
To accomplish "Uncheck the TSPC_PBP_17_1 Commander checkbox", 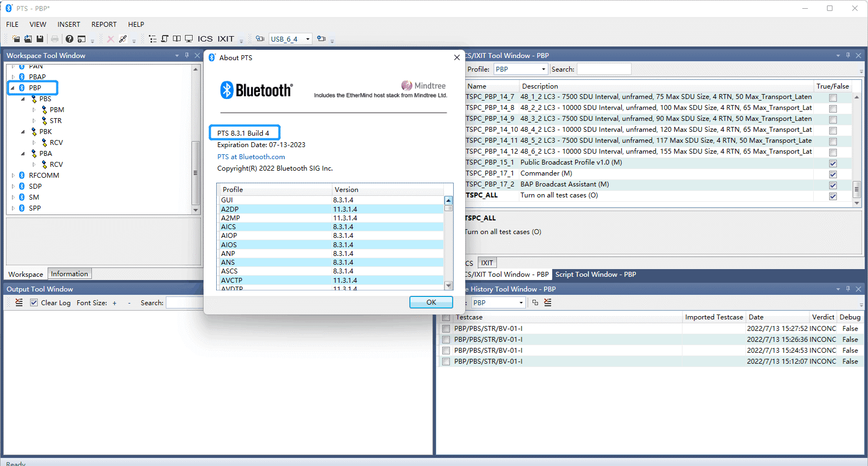I will pos(833,174).
